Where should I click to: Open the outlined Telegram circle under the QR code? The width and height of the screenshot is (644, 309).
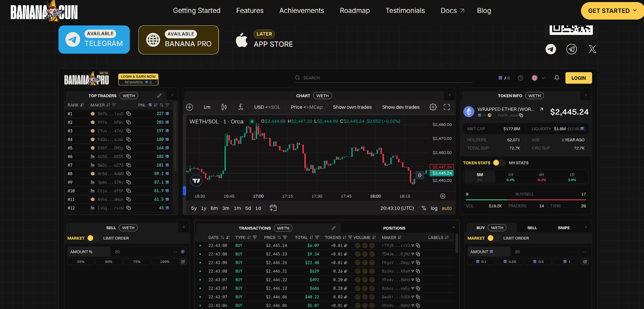coord(572,49)
